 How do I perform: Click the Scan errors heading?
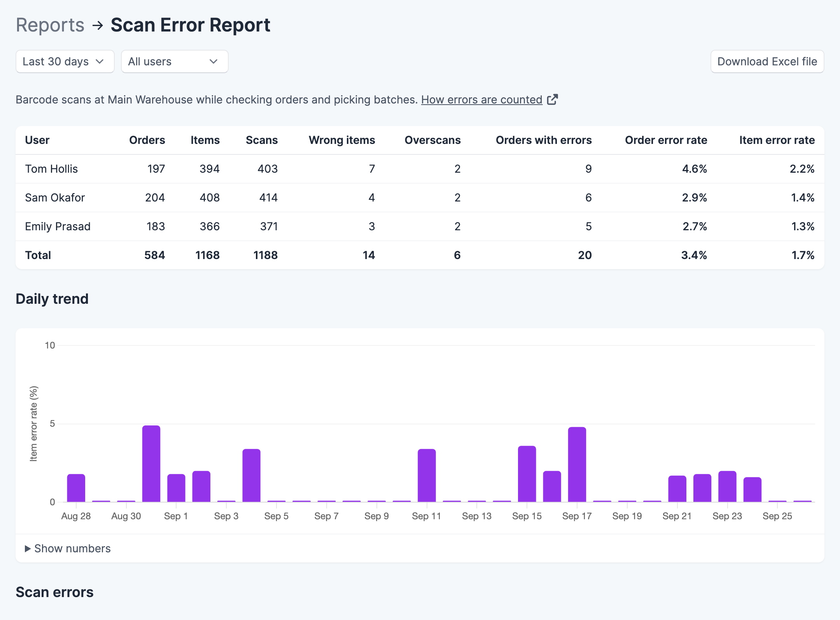54,592
